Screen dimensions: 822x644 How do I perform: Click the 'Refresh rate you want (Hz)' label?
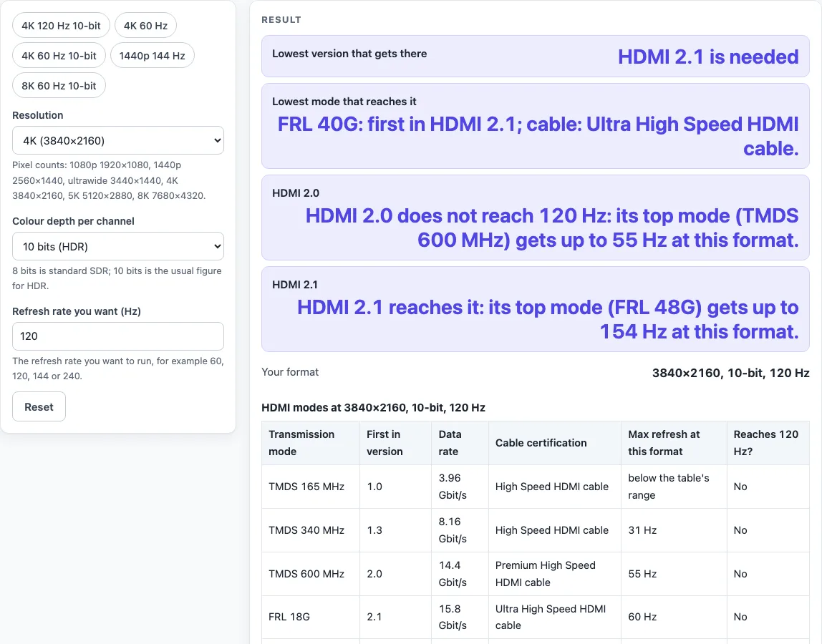click(77, 311)
